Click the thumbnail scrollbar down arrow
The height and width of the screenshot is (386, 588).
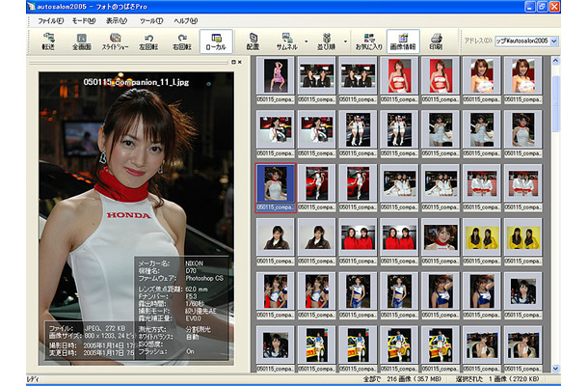point(555,369)
